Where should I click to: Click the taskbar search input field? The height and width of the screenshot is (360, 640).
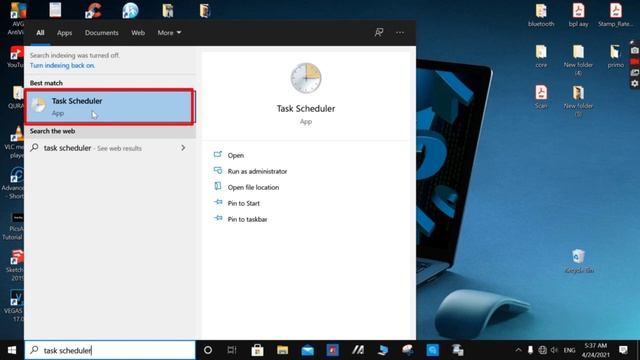click(x=110, y=350)
